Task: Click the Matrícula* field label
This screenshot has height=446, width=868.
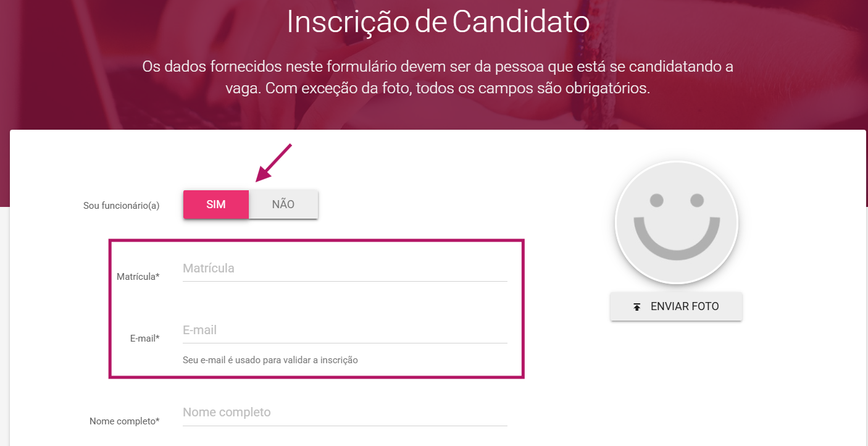Action: (138, 277)
